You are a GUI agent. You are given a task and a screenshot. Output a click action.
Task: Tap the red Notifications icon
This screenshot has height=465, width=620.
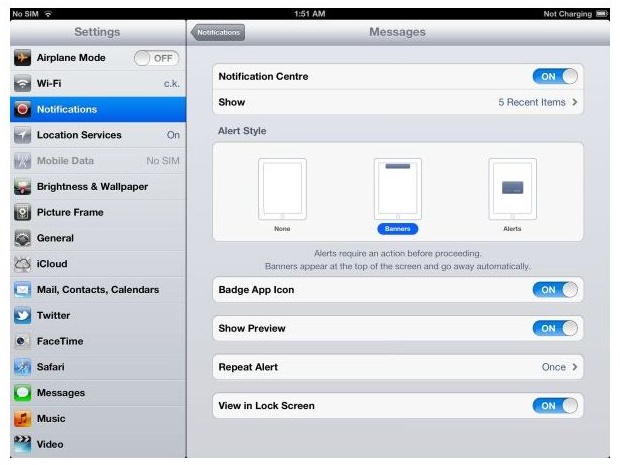pos(23,109)
